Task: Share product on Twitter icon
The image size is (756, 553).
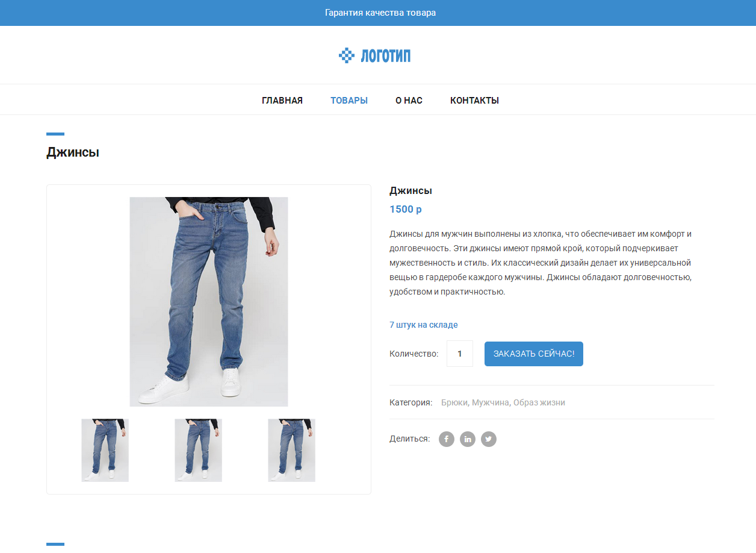Action: click(489, 439)
